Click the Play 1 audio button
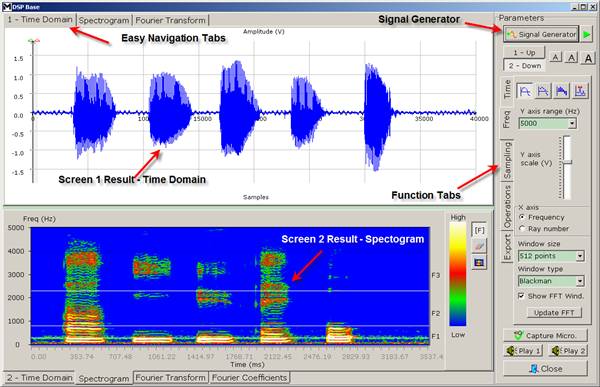The width and height of the screenshot is (600, 387). [x=523, y=351]
